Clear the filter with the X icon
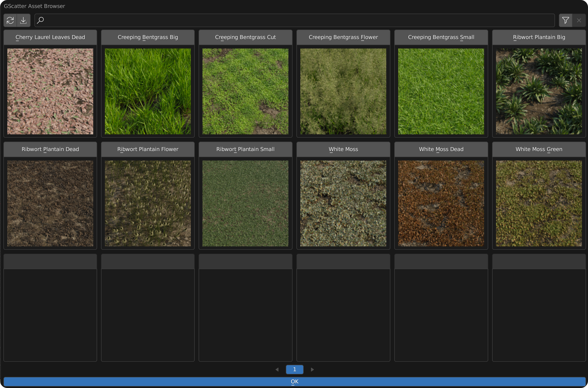Image resolution: width=588 pixels, height=388 pixels. pos(579,20)
